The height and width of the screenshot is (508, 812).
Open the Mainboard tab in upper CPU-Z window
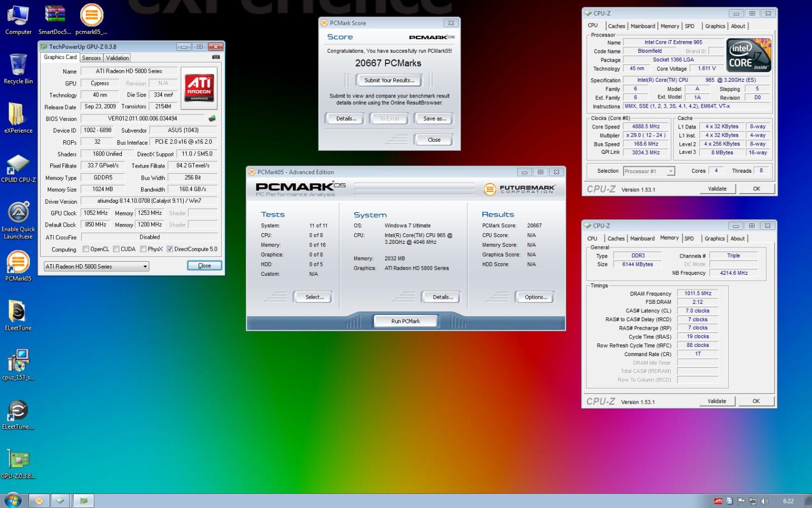click(643, 26)
